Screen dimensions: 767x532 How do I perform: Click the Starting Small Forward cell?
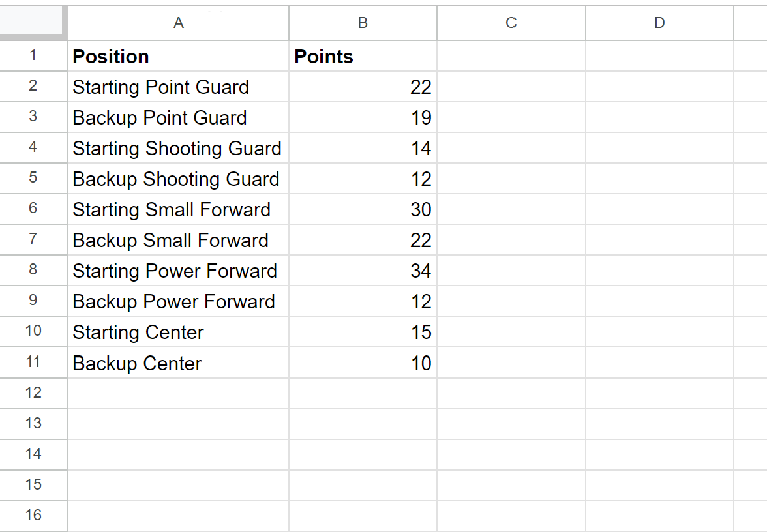177,209
